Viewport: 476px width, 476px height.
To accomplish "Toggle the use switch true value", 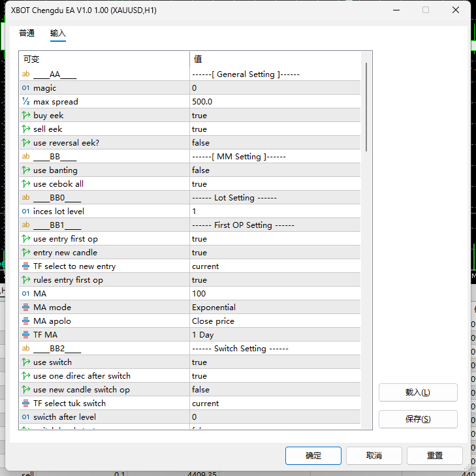I will click(275, 362).
